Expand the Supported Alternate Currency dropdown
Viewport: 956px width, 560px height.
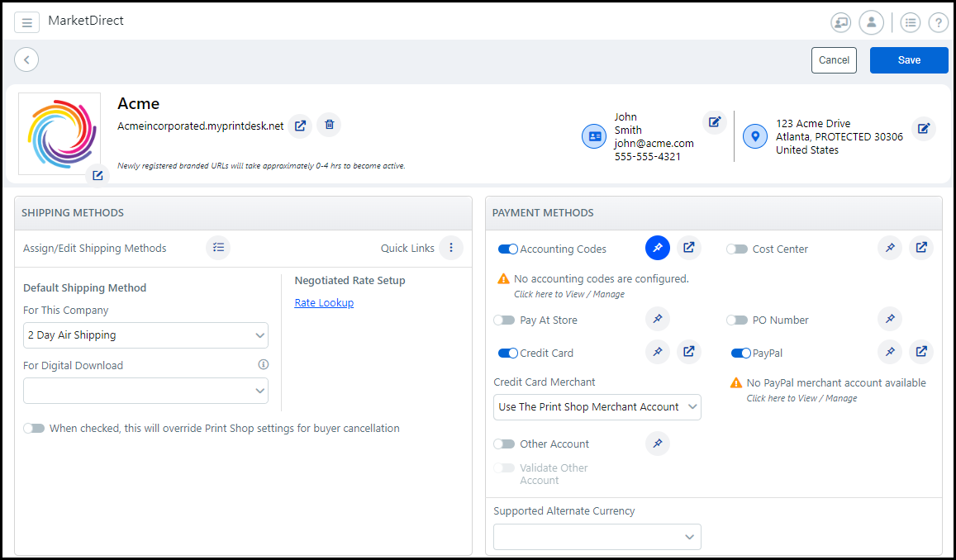[x=597, y=537]
